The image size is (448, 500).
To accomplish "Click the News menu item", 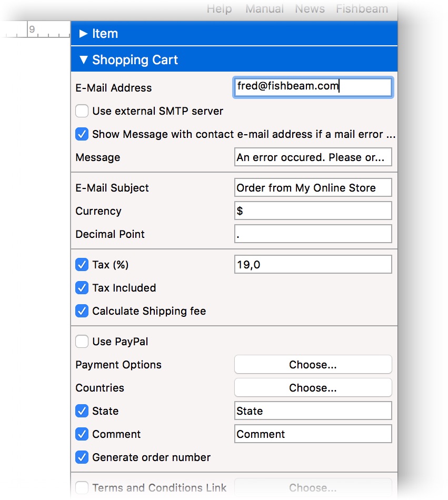I will point(310,9).
